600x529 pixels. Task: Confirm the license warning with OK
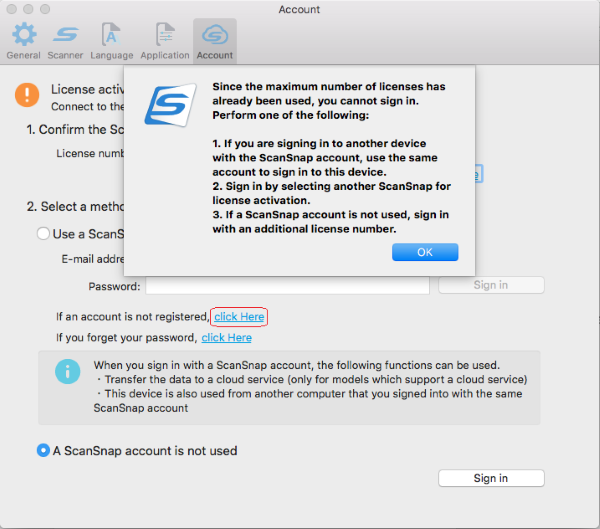[425, 252]
